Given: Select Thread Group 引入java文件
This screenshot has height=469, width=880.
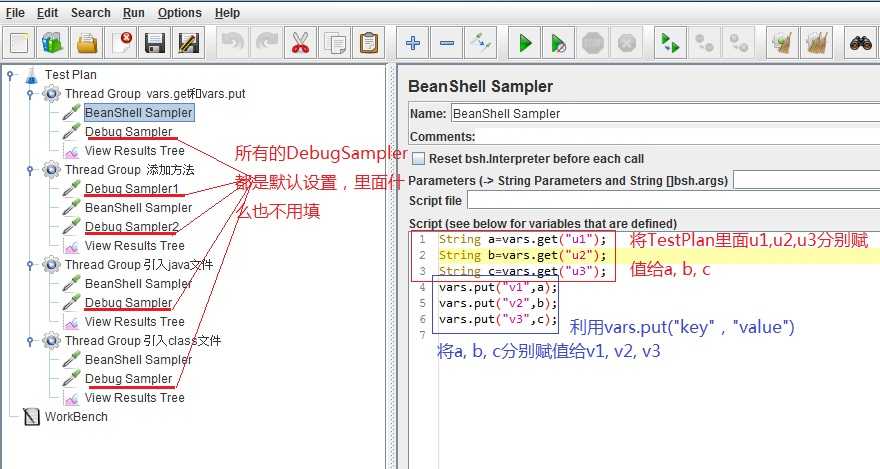Looking at the screenshot, I should point(139,264).
